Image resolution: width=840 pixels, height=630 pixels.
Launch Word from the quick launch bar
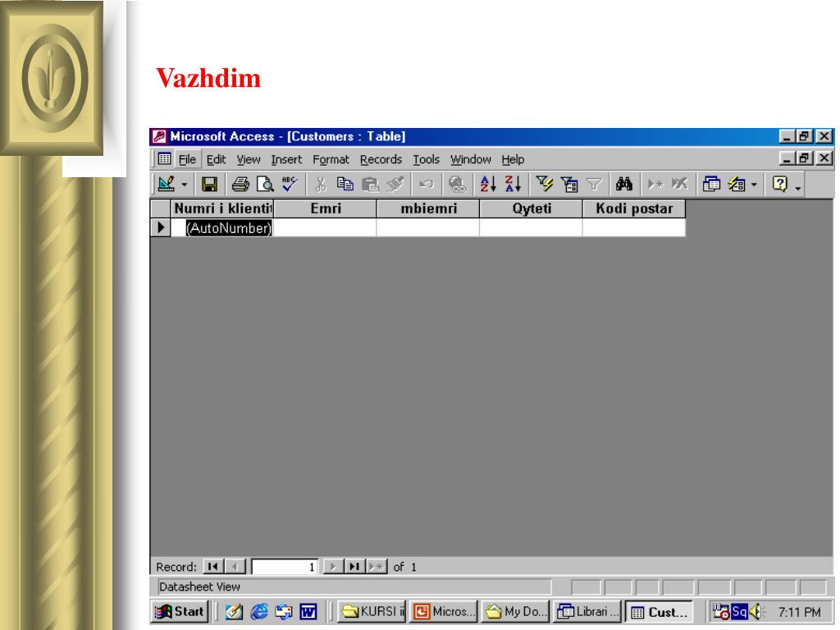(x=308, y=611)
